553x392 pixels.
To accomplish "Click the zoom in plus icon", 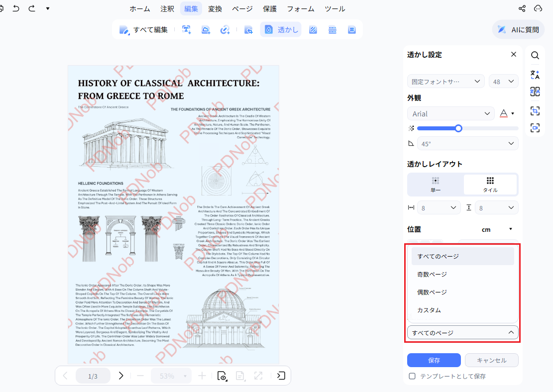I will [x=202, y=376].
